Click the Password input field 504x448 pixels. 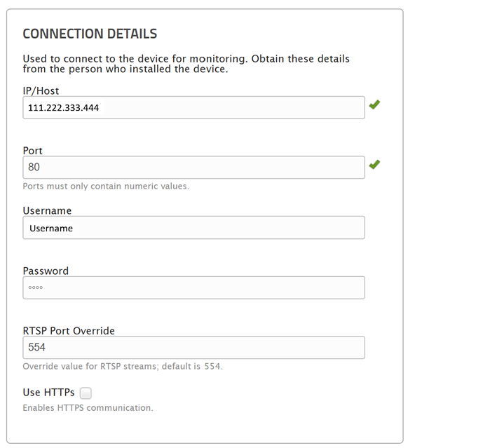(x=193, y=288)
